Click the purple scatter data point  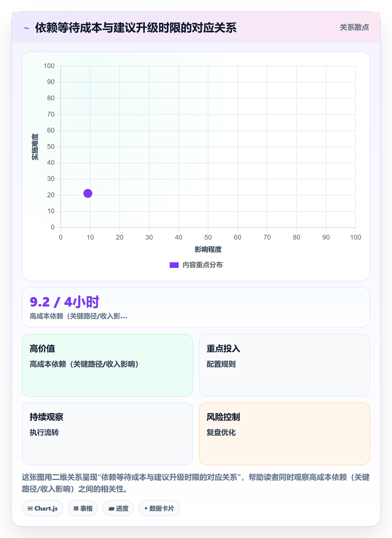88,193
